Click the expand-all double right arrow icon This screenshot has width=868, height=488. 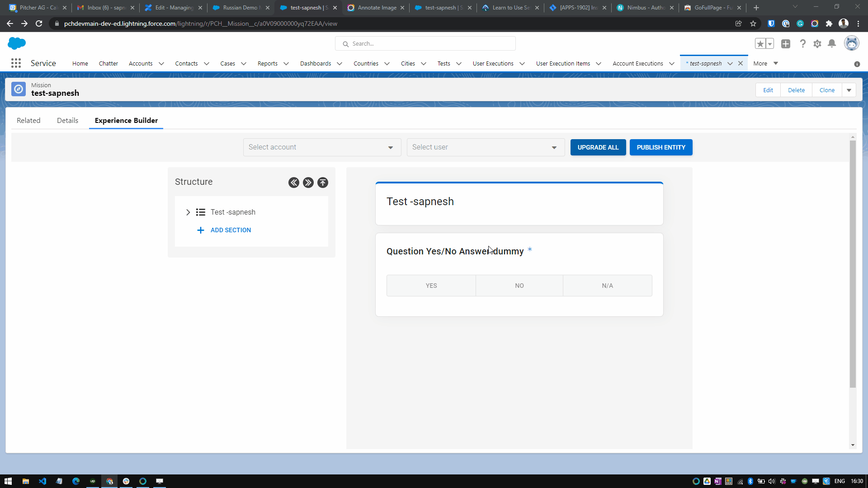pos(308,183)
